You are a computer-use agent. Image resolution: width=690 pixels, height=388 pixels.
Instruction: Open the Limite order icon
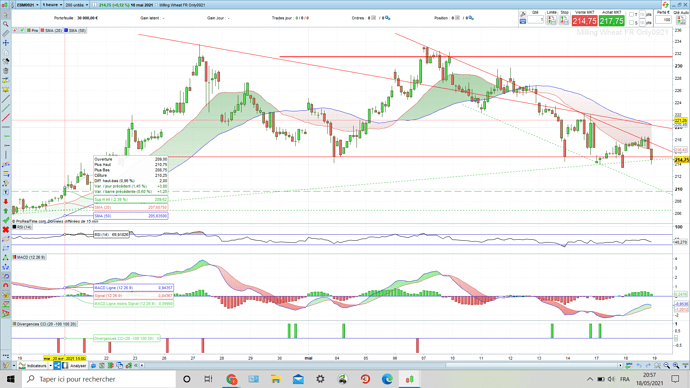click(x=551, y=20)
